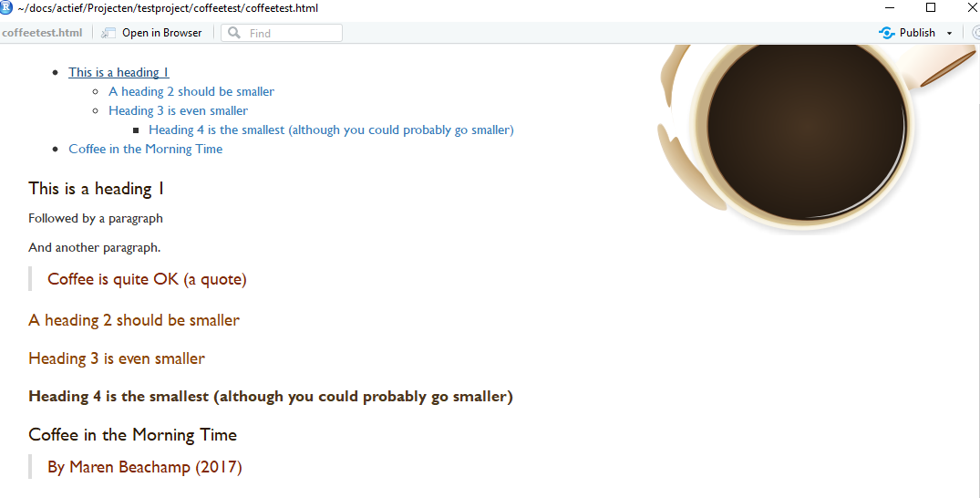This screenshot has width=980, height=498.
Task: Expand the Publish dropdown arrow
Action: [x=949, y=33]
